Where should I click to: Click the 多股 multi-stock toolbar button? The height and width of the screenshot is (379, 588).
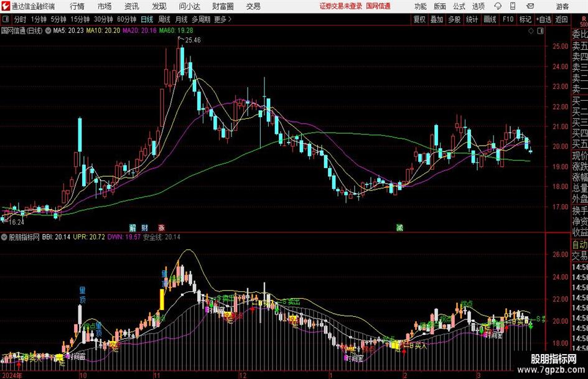click(454, 19)
